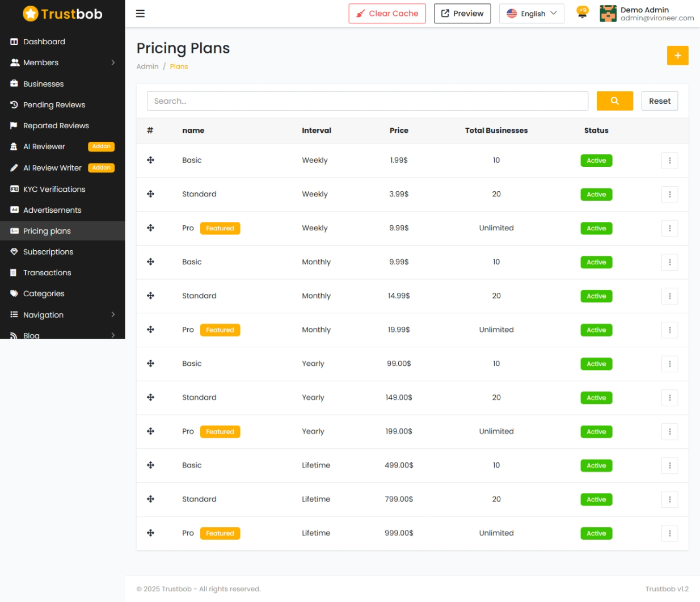Open Categories in the sidebar

click(x=62, y=294)
